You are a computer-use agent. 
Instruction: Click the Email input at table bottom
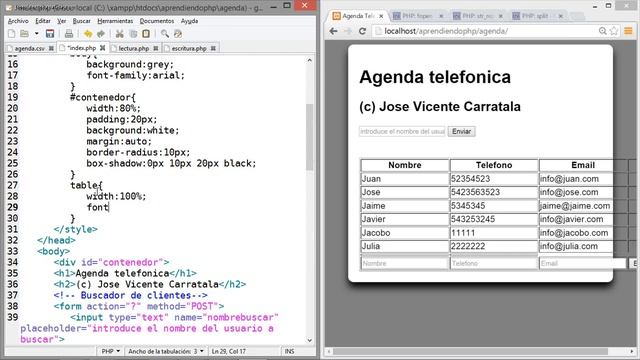[583, 263]
